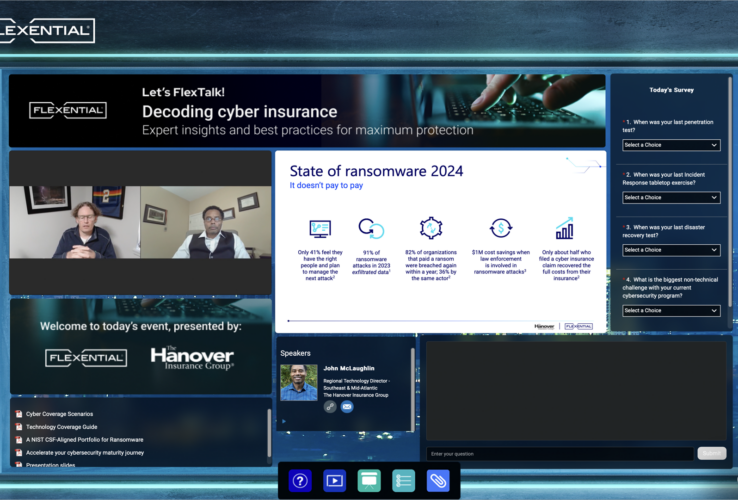Click the bar chart growth icon on the slide
Screen dimensions: 738x500
(x=565, y=228)
